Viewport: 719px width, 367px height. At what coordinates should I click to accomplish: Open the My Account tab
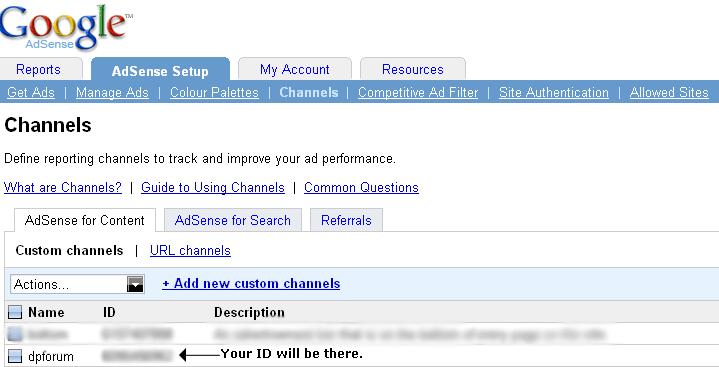294,69
